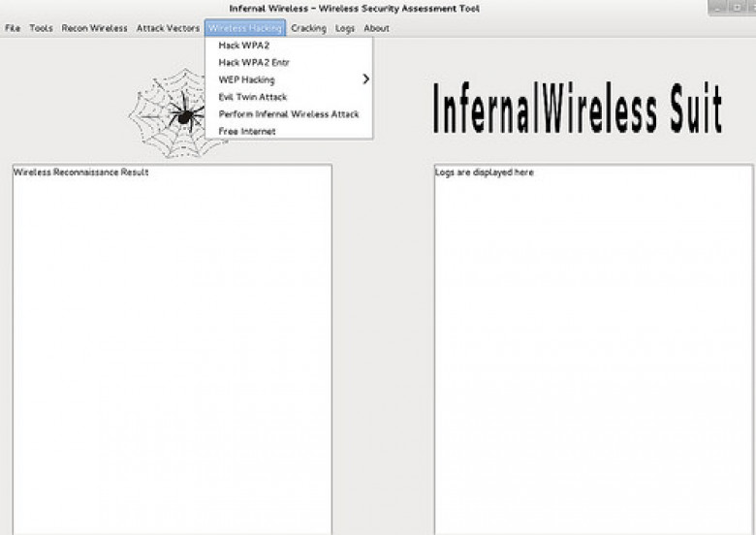Screen dimensions: 756x535
Task: Click the window title bar text
Action: (x=354, y=8)
